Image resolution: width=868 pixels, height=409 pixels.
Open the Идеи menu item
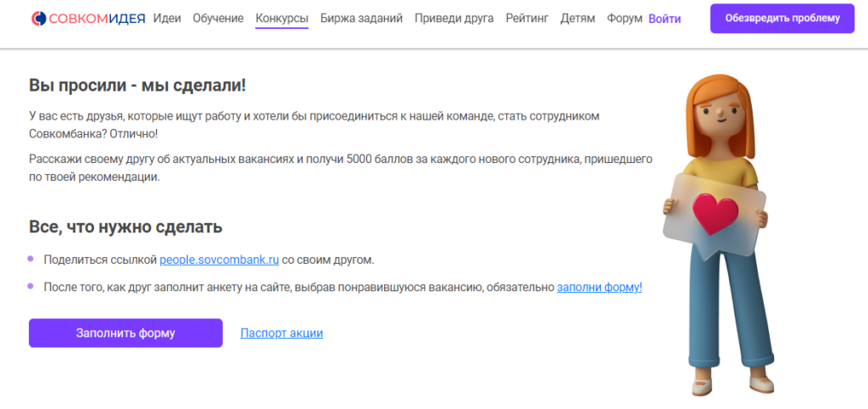click(x=167, y=18)
